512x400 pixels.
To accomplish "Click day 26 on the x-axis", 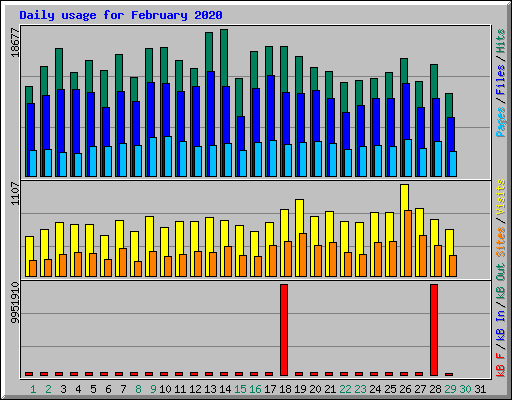I will 405,389.
